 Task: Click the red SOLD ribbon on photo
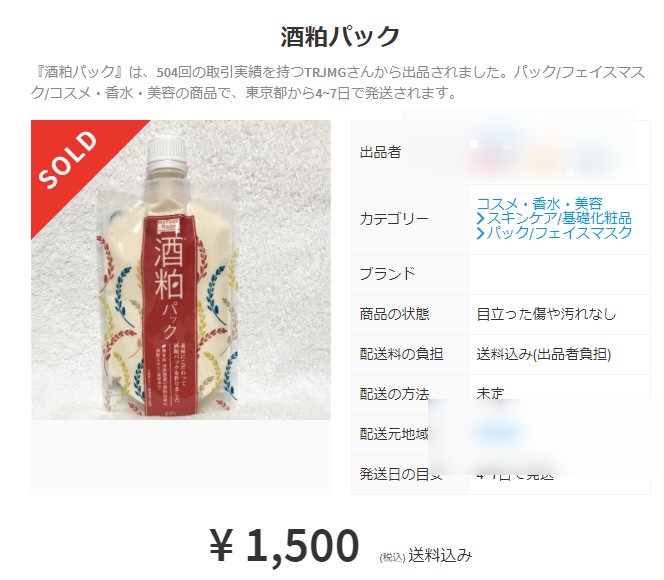(x=72, y=159)
